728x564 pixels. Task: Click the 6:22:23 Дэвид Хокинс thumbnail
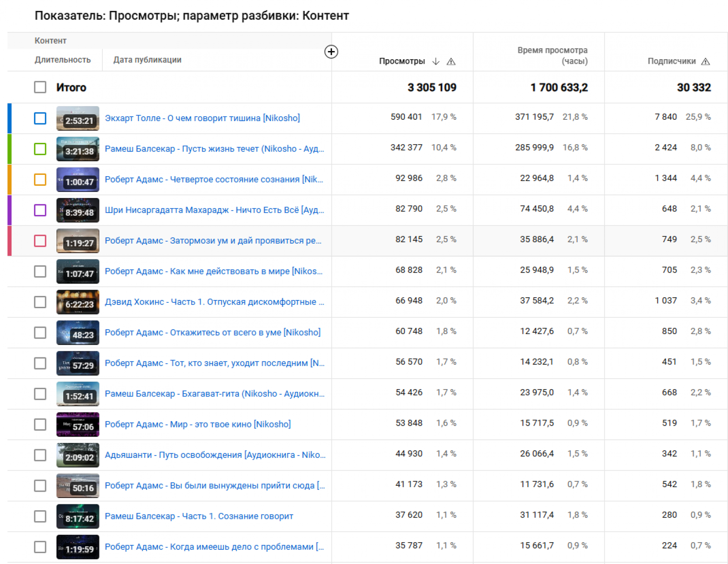(77, 302)
